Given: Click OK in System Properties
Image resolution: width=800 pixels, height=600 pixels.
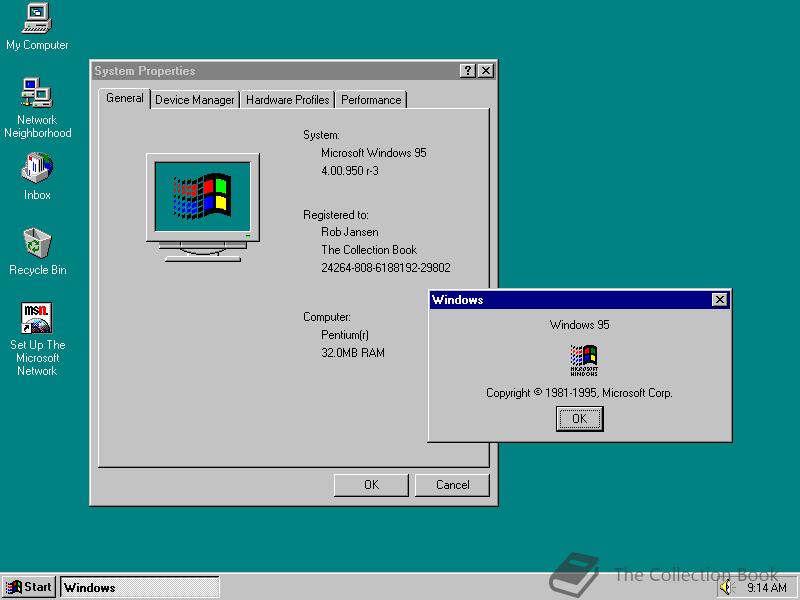Looking at the screenshot, I should pyautogui.click(x=371, y=485).
